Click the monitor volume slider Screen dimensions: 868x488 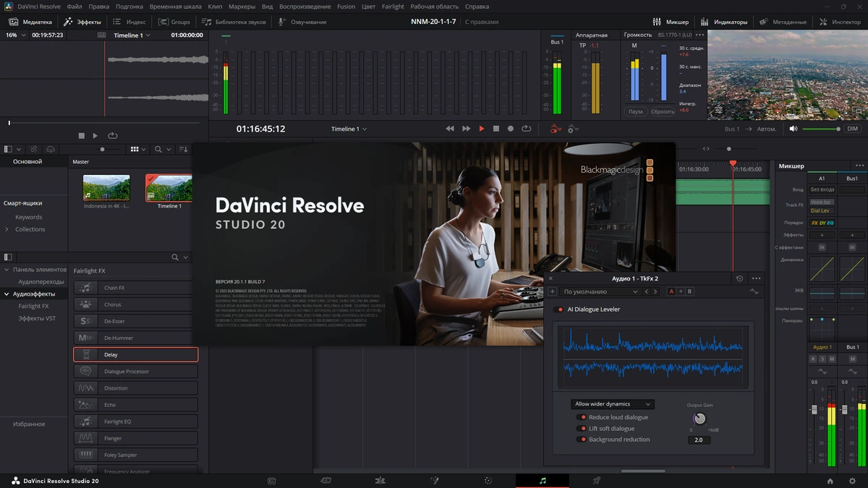pyautogui.click(x=822, y=129)
